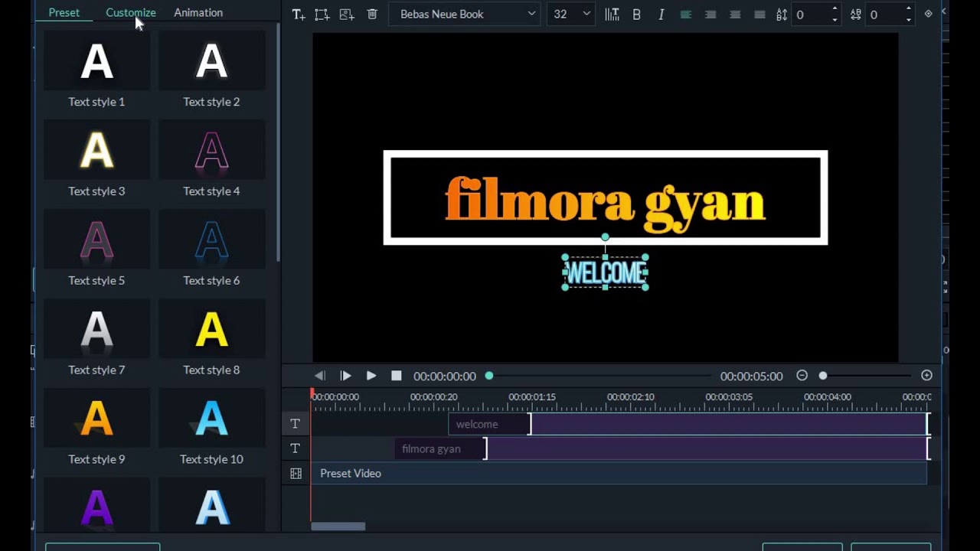Click the Preset Video track
The width and height of the screenshot is (980, 551).
(619, 473)
